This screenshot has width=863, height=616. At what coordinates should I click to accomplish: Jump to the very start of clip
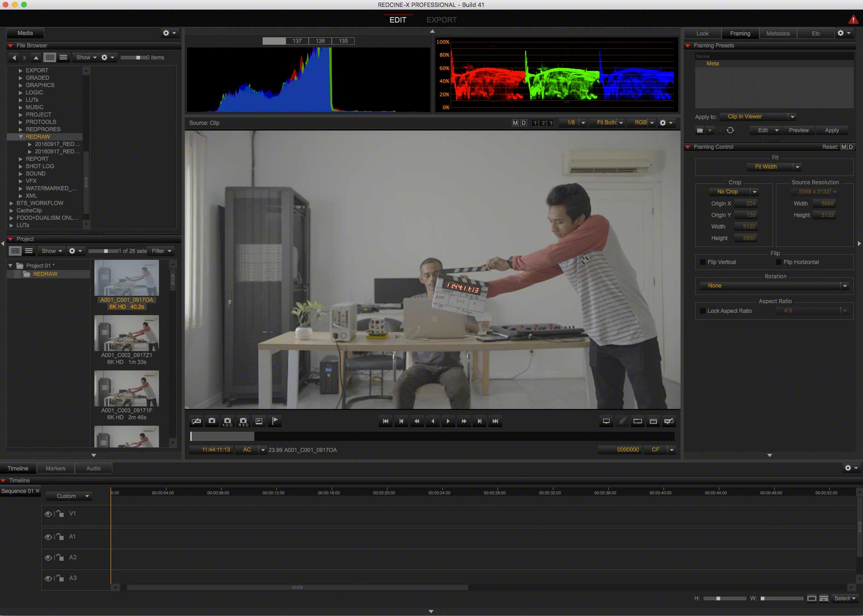point(385,421)
